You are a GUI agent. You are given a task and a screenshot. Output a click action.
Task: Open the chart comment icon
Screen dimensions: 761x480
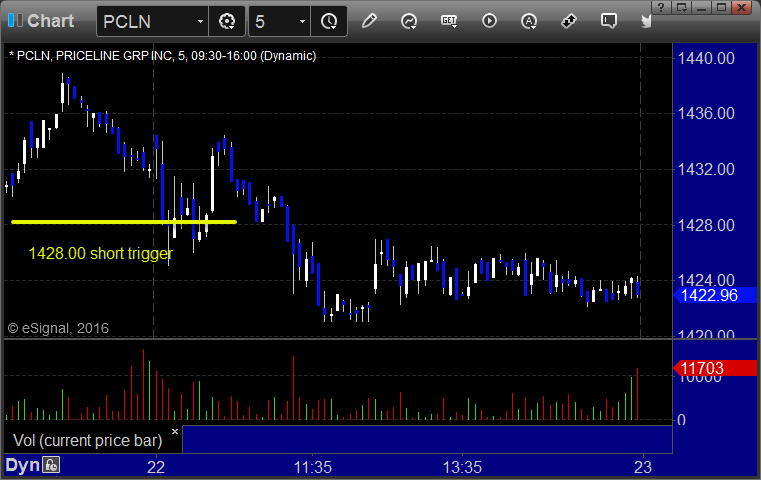tap(609, 21)
